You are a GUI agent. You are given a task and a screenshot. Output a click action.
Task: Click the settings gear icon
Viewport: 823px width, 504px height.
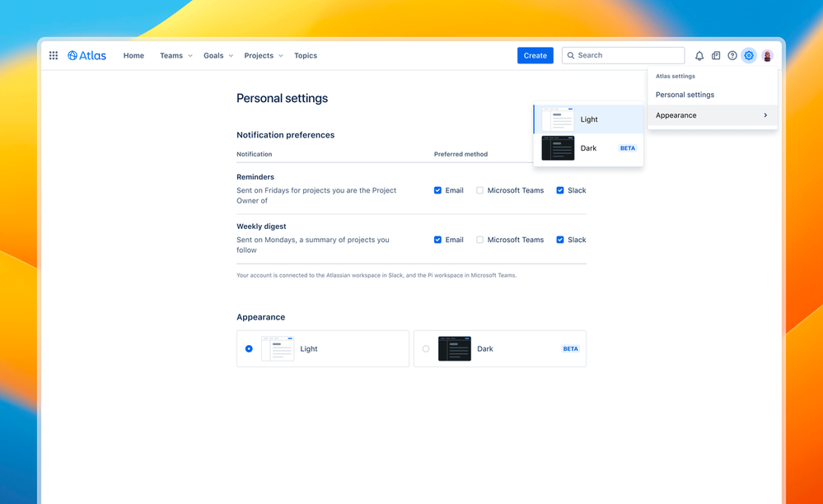click(x=749, y=55)
